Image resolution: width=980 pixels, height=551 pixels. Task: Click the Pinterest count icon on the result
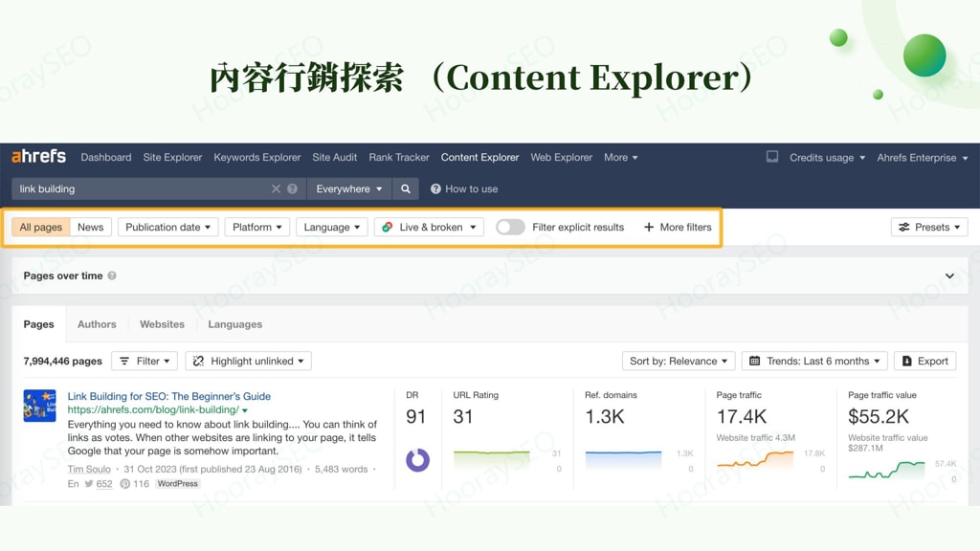tap(125, 483)
